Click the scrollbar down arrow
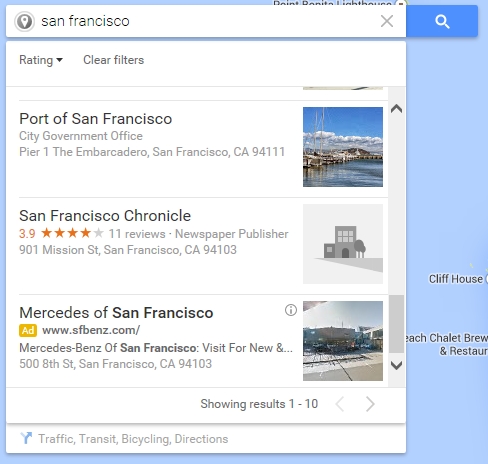The image size is (488, 464). [396, 366]
